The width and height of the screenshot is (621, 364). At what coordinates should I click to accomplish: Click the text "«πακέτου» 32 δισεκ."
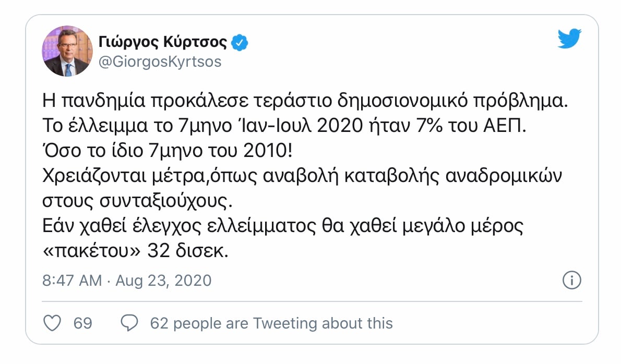(x=135, y=250)
